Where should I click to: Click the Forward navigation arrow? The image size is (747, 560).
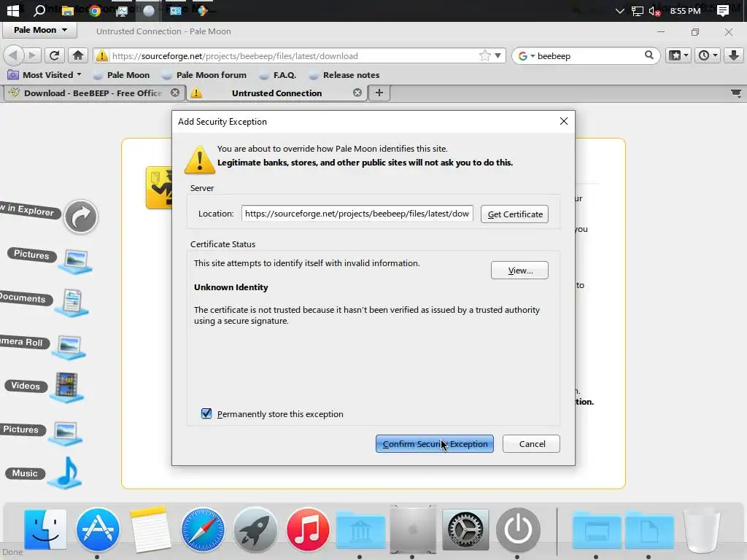(x=31, y=55)
